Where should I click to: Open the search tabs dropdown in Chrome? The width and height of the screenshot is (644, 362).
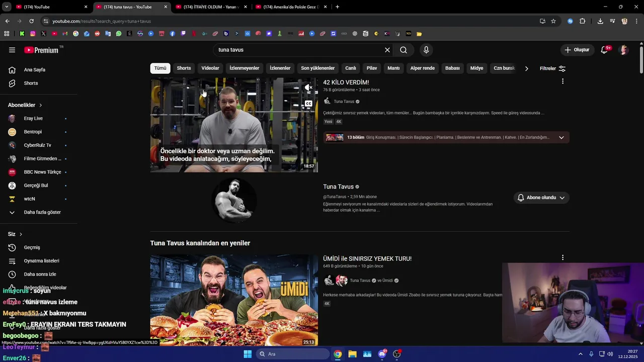(7, 7)
